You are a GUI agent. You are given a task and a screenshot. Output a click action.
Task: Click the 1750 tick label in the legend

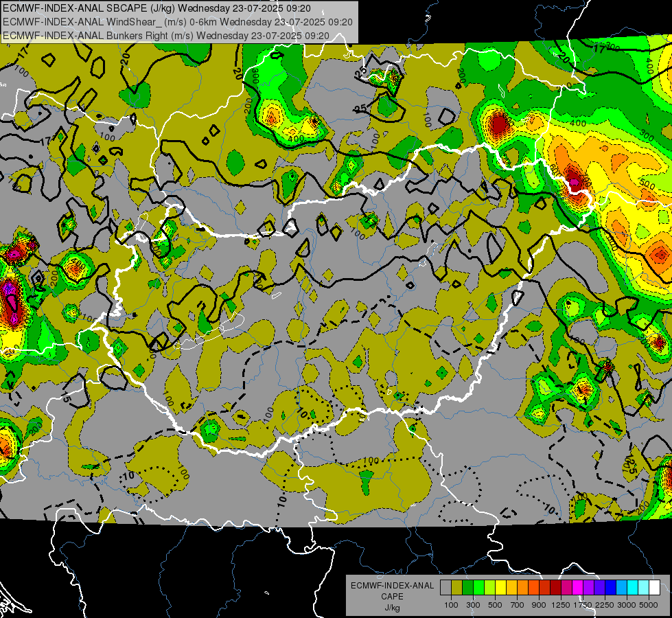583,605
